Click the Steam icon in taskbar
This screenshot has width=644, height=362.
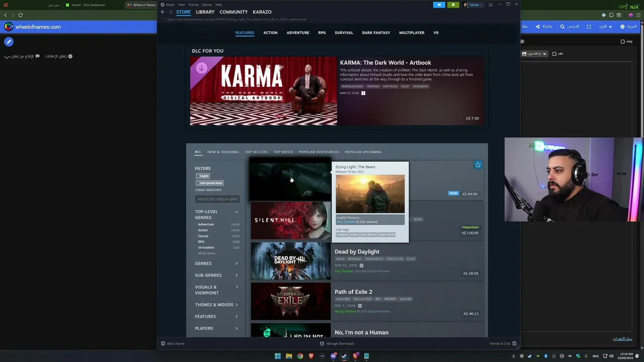pyautogui.click(x=344, y=356)
